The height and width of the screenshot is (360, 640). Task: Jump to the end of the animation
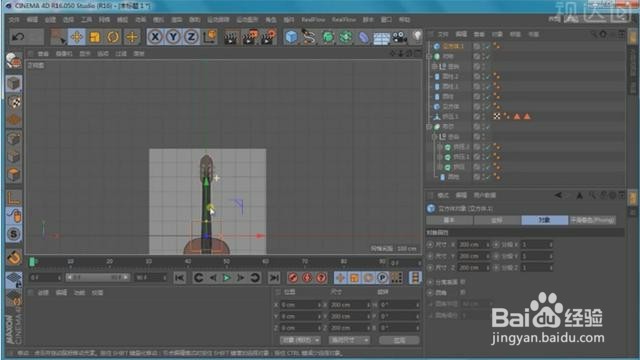pos(274,278)
